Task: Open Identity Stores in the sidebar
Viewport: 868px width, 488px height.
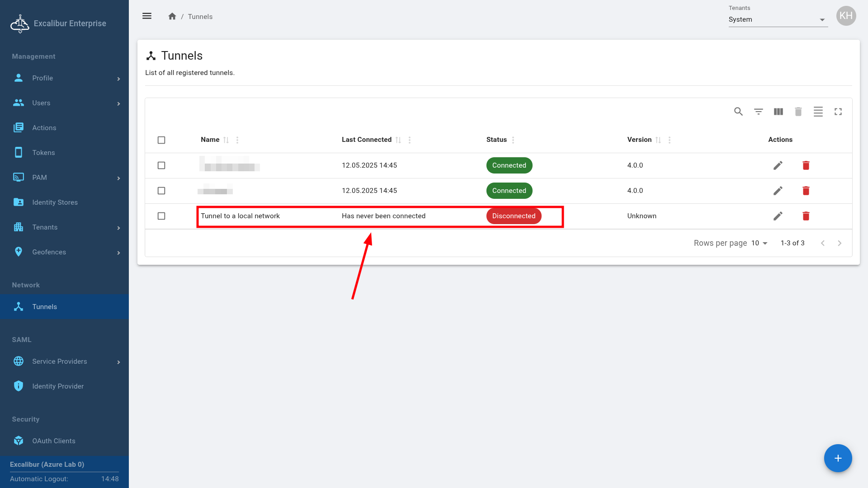Action: (x=55, y=202)
